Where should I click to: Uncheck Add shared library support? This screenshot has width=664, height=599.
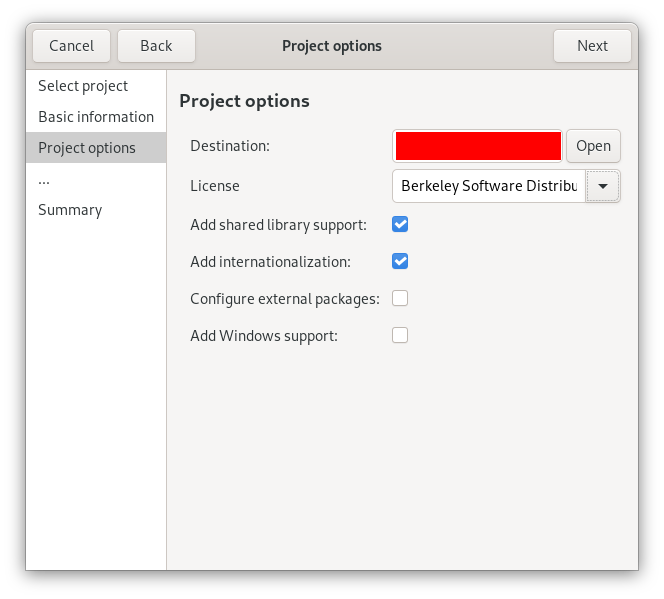point(400,224)
